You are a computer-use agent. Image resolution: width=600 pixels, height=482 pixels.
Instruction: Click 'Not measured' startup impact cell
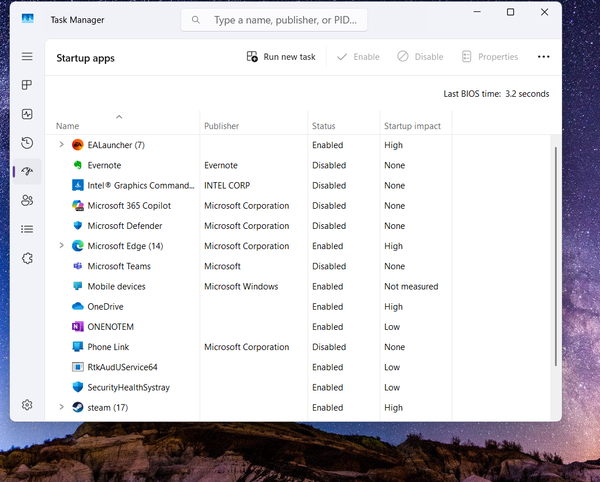pyautogui.click(x=411, y=286)
